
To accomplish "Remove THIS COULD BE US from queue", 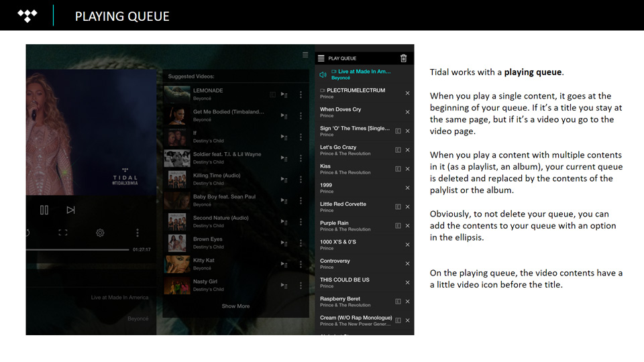I will (407, 282).
